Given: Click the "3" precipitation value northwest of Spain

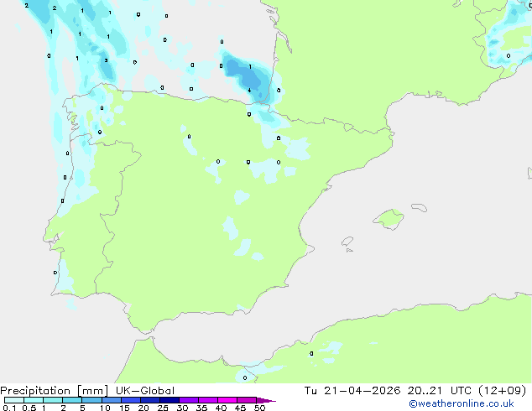Looking at the screenshot, I should pos(107,60).
